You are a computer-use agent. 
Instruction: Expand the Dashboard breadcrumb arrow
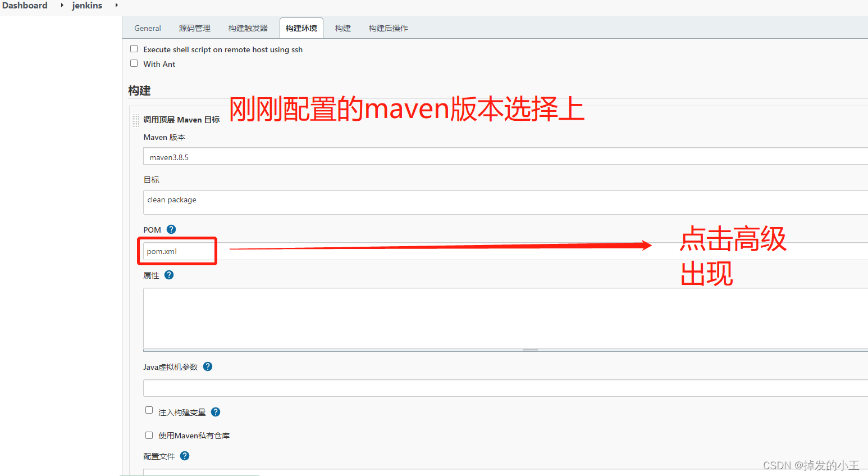[x=62, y=5]
